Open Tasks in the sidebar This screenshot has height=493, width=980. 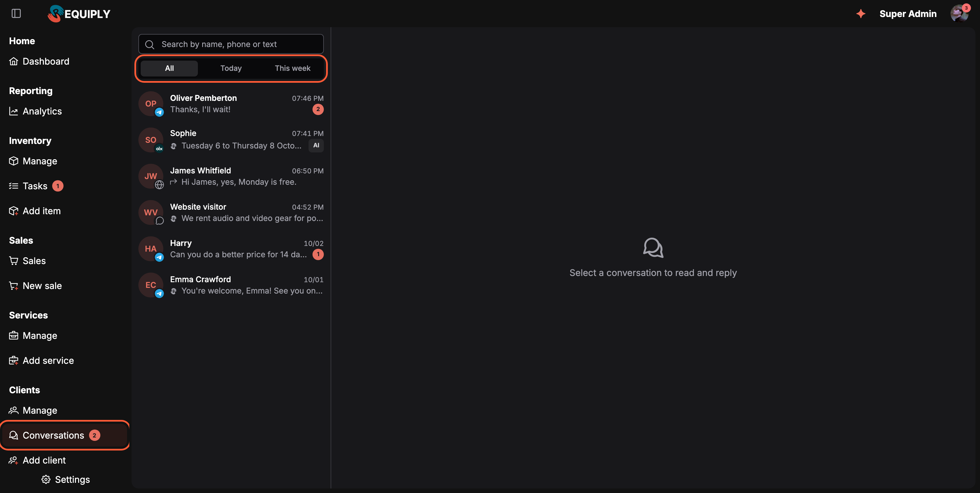(x=36, y=186)
